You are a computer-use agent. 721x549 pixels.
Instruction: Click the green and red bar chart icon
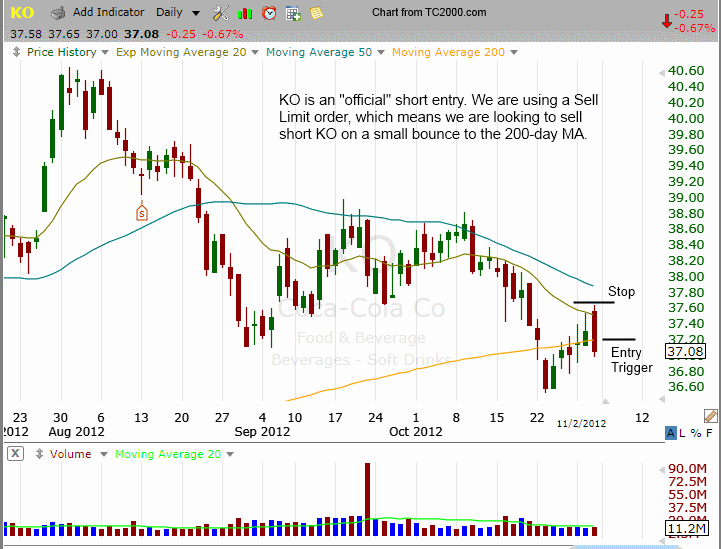click(x=245, y=13)
